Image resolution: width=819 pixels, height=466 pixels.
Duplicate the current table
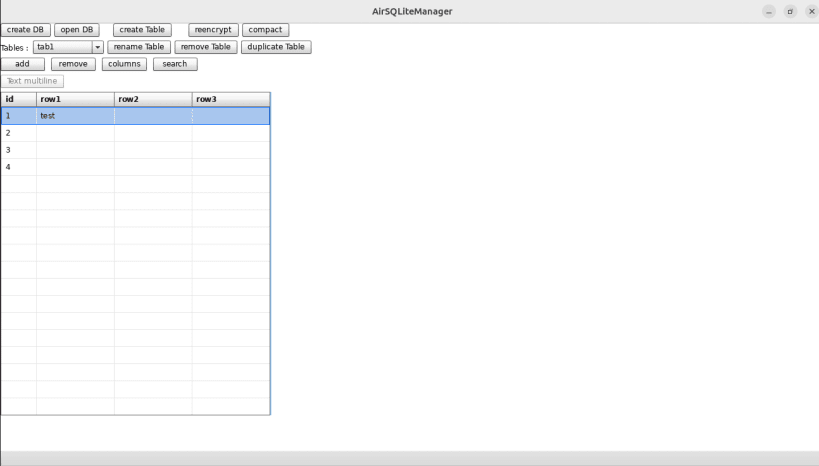pos(276,47)
